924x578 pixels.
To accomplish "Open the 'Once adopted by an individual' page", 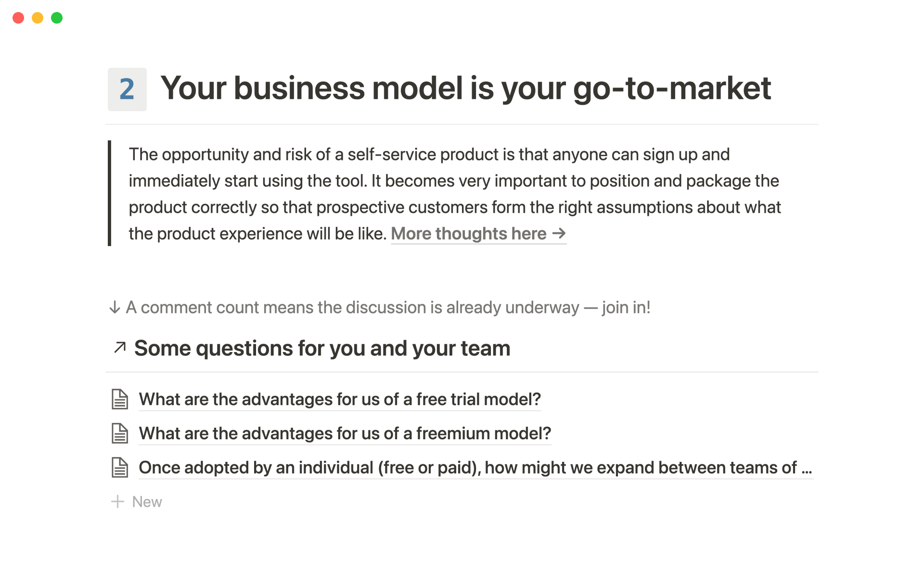I will pyautogui.click(x=475, y=468).
